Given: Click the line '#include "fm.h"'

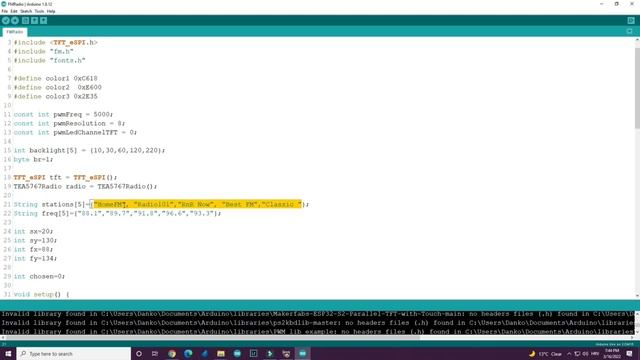Looking at the screenshot, I should (x=44, y=51).
